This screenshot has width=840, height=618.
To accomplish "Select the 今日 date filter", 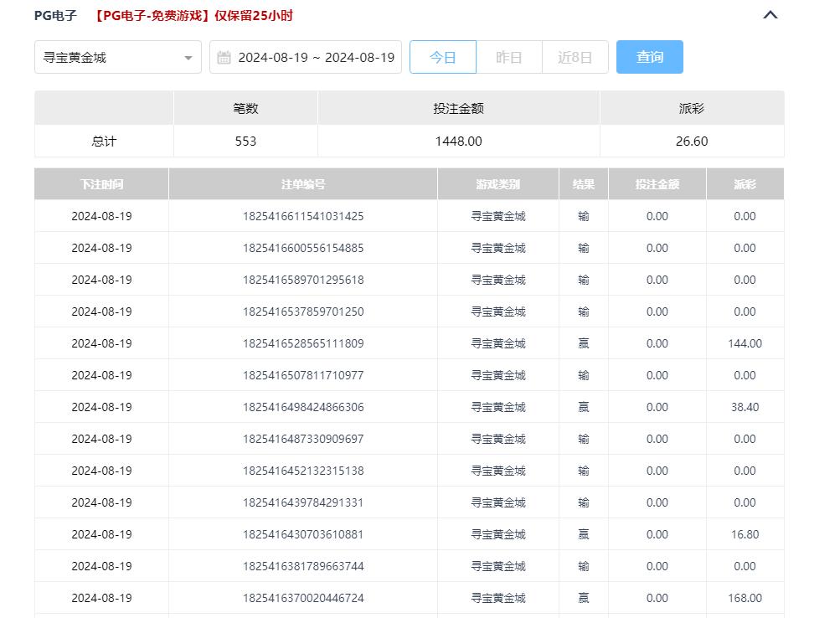I will [442, 58].
